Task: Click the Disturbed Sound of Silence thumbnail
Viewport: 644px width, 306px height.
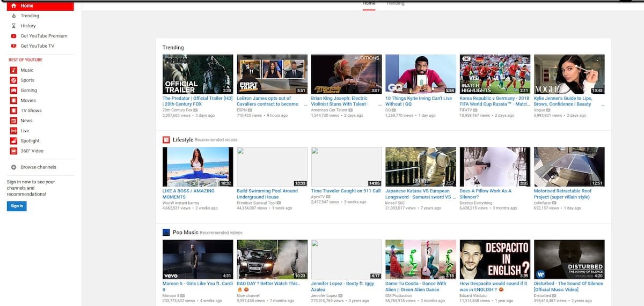Action: pos(569,259)
